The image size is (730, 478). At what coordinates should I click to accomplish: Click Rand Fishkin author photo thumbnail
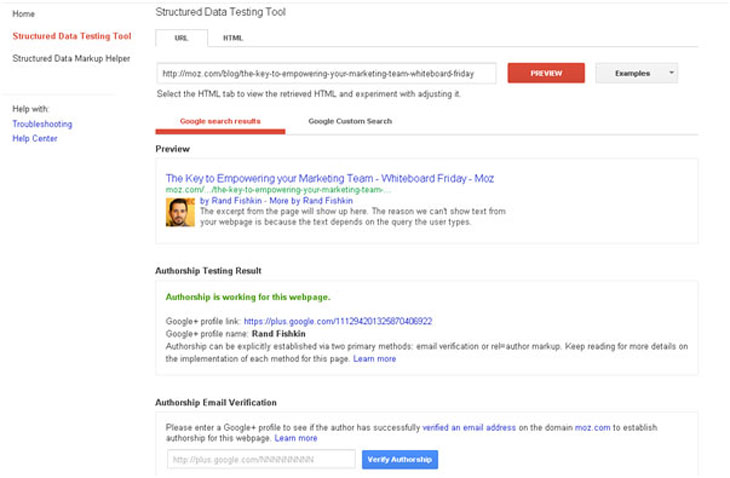[180, 212]
